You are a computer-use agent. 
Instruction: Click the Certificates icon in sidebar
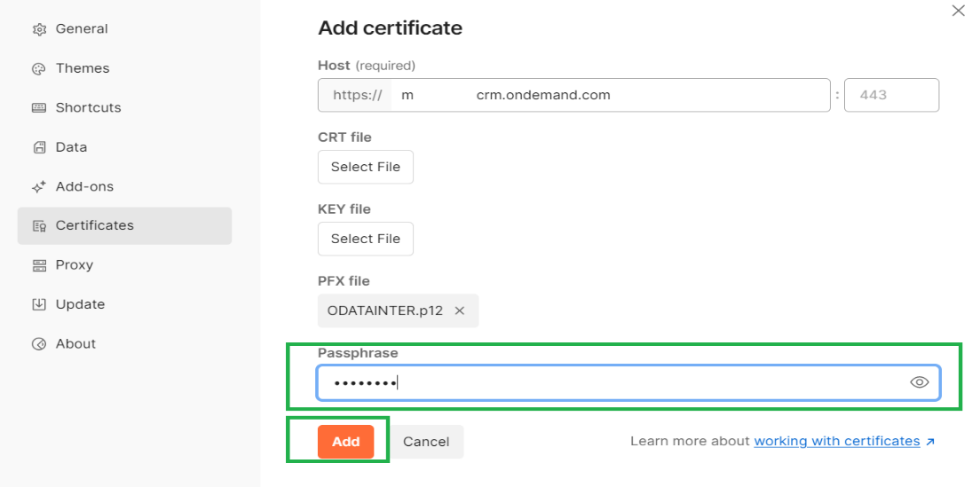pyautogui.click(x=39, y=226)
